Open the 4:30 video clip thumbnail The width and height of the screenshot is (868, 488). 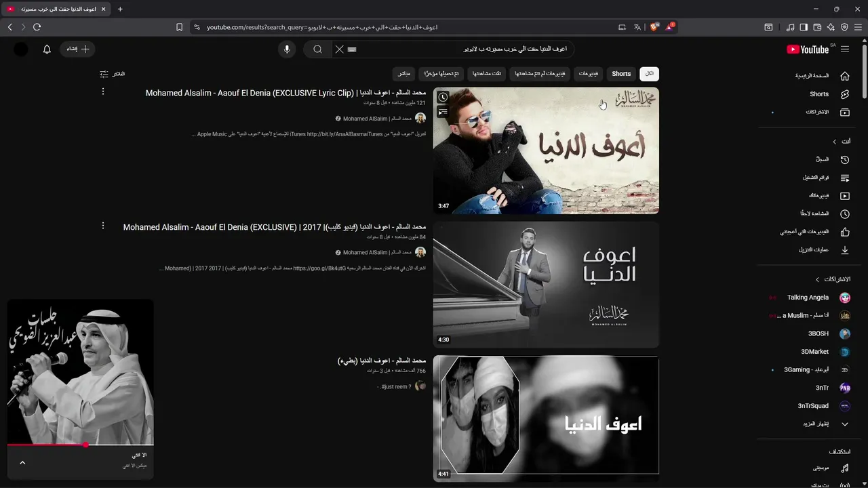coord(546,285)
